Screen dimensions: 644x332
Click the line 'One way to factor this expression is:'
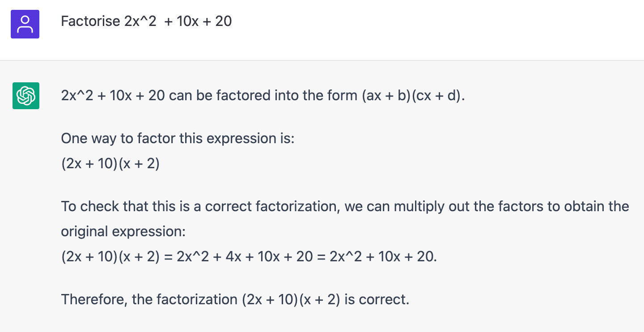[x=178, y=139]
